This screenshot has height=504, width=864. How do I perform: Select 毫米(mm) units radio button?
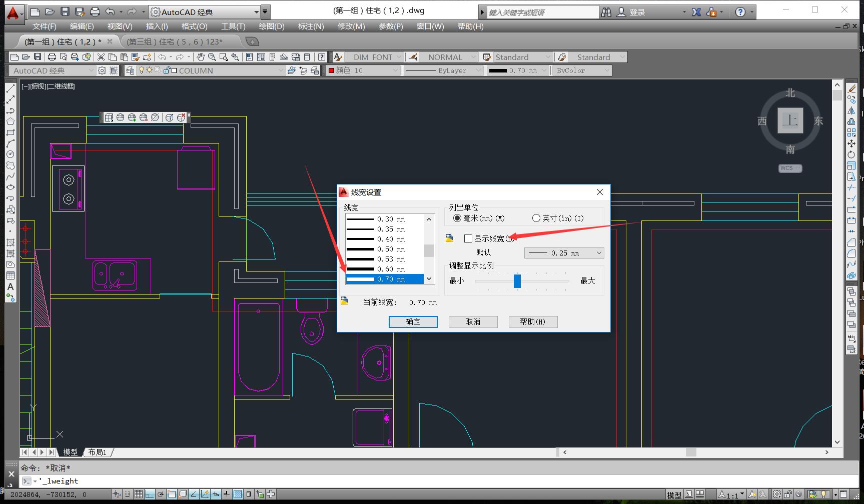pos(457,218)
